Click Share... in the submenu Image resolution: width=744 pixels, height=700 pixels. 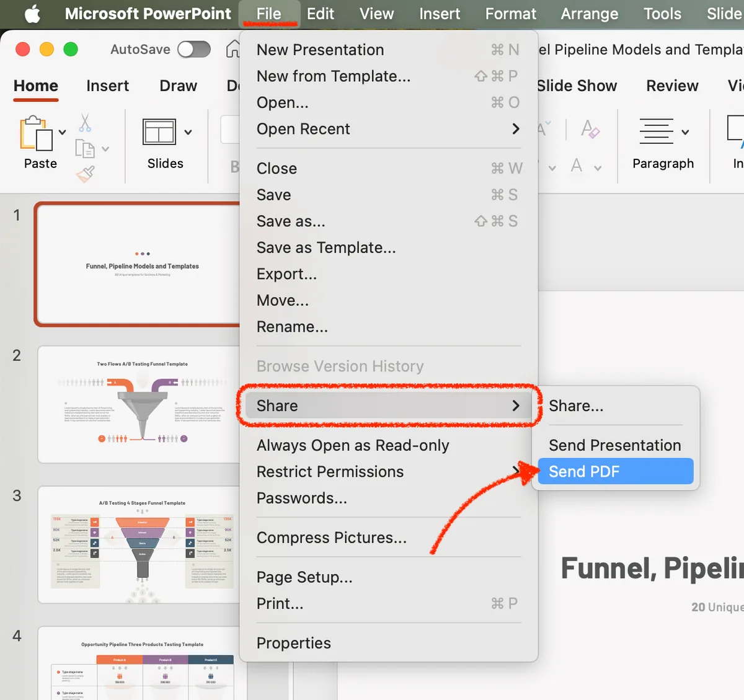coord(616,405)
